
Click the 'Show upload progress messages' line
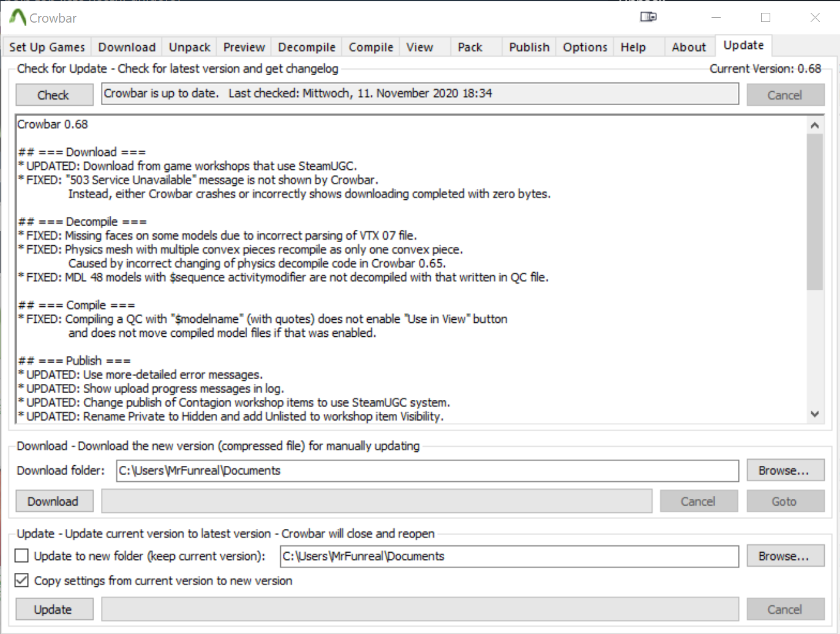coord(151,389)
